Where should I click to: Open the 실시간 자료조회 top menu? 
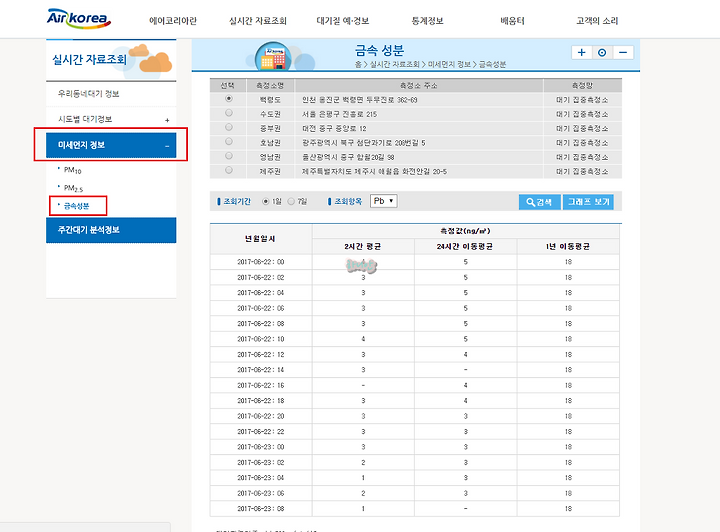[x=258, y=21]
